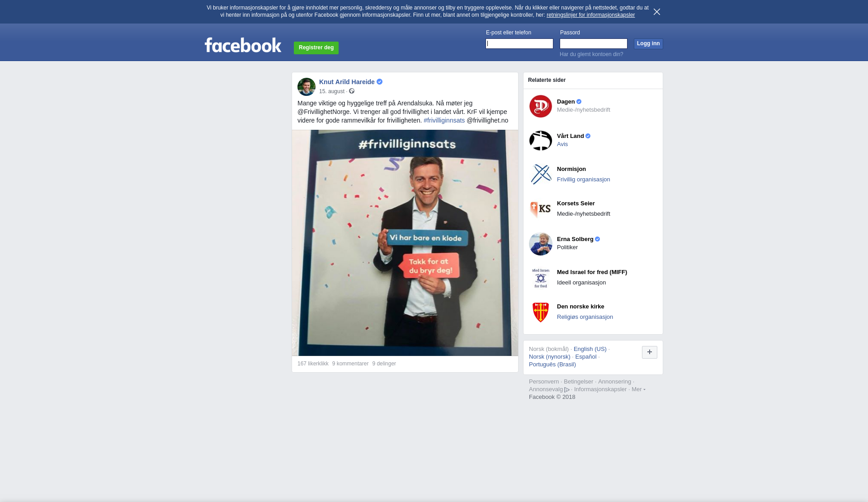
Task: Open the #frivilliginnsats hashtag link
Action: [444, 120]
